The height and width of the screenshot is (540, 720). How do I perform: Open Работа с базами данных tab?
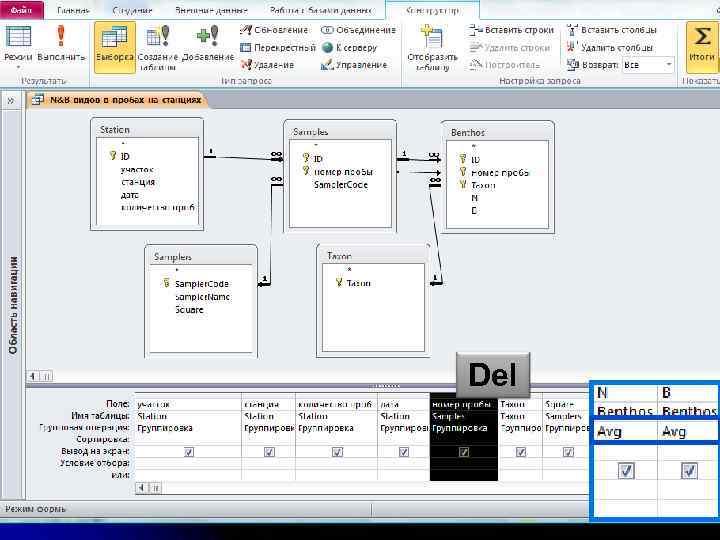tap(321, 10)
